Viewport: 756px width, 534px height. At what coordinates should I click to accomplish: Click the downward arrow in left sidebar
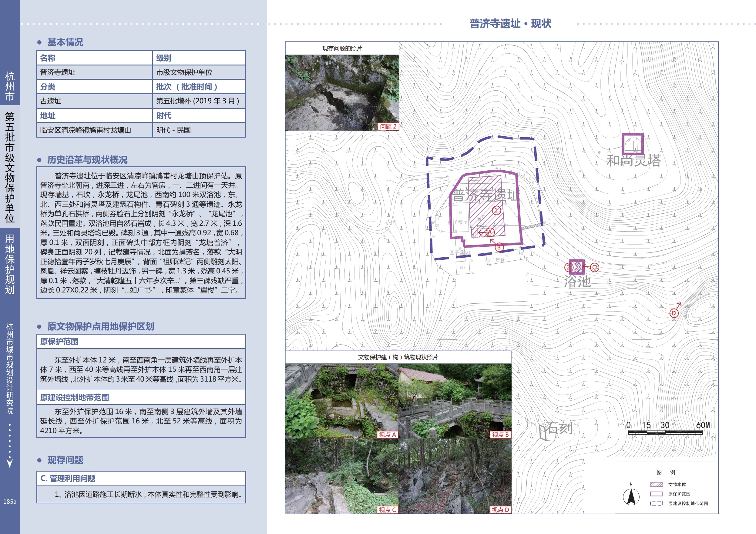(x=9, y=463)
